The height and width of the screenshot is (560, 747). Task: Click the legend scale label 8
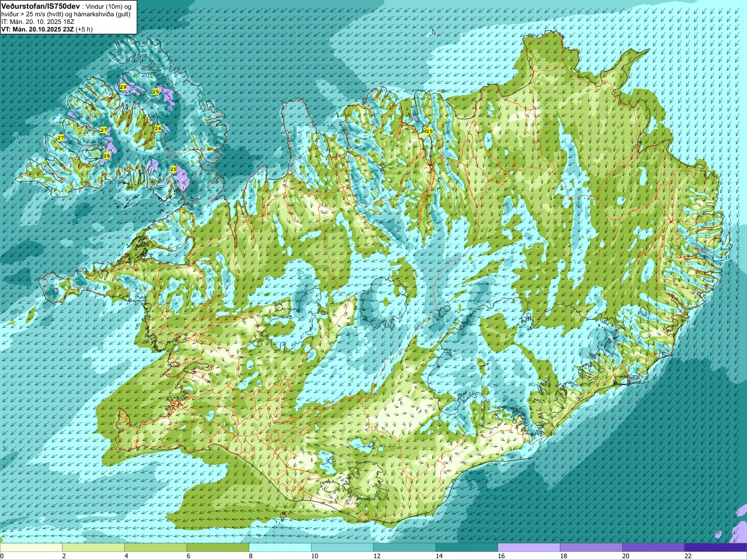tap(250, 556)
